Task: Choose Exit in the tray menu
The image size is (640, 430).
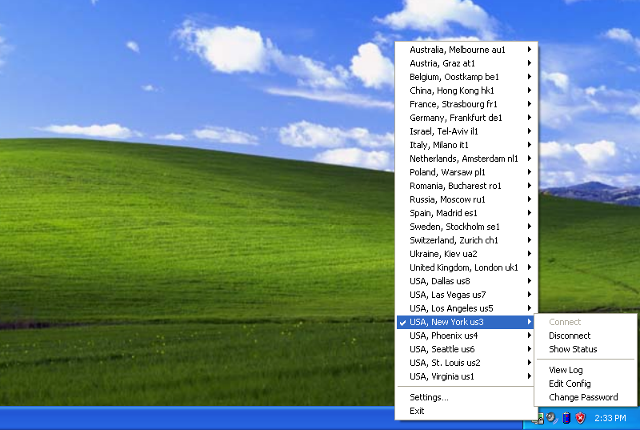Action: 466,411
